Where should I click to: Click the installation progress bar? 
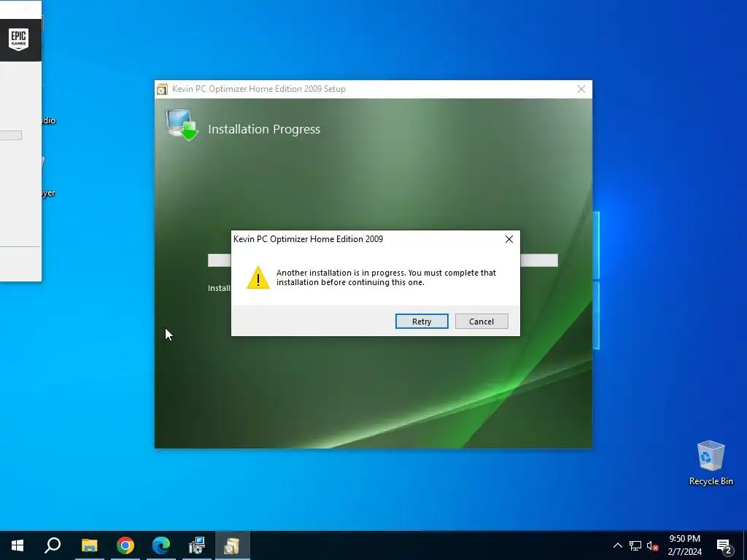[x=382, y=260]
